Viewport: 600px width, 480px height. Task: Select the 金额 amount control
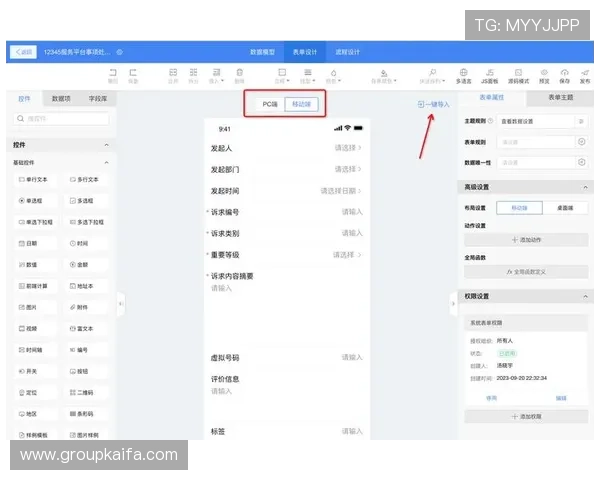tap(86, 265)
